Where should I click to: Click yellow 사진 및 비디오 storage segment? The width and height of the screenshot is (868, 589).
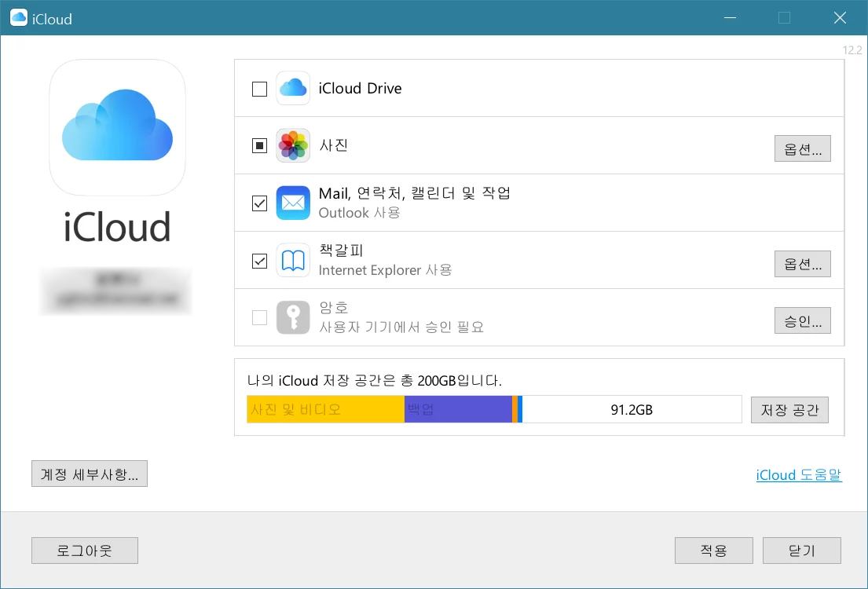point(325,410)
